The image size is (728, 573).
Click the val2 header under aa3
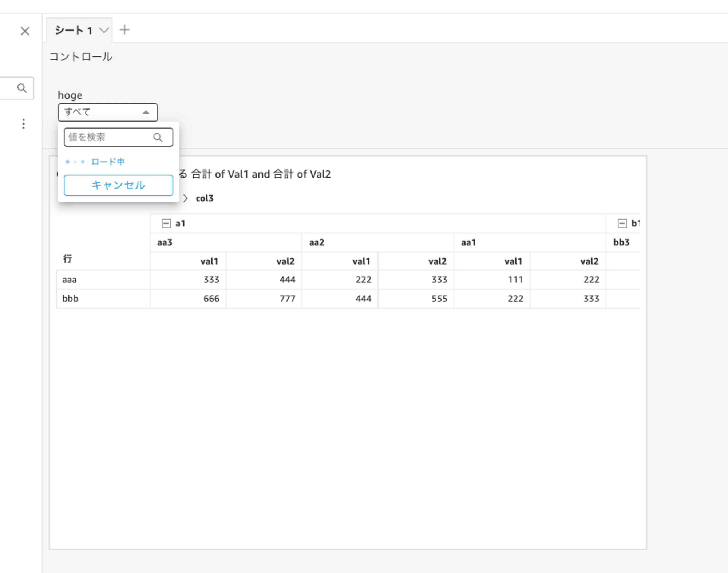[264, 261]
